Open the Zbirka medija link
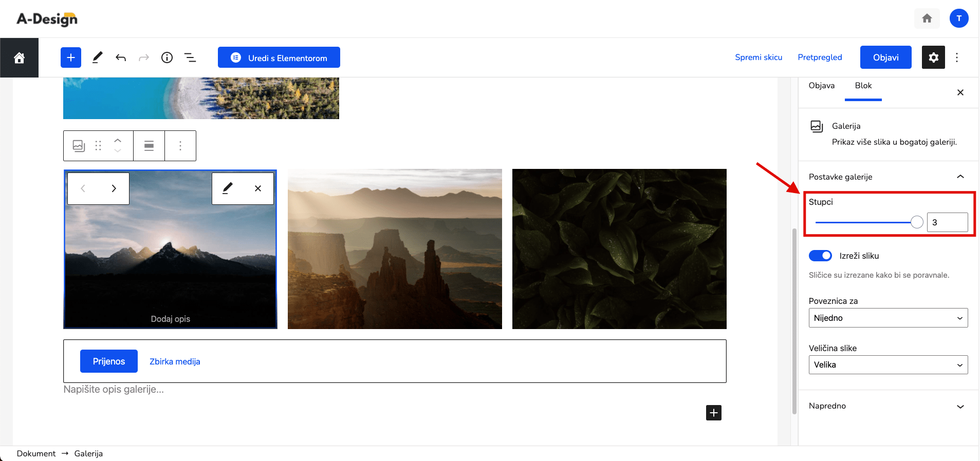The height and width of the screenshot is (461, 980). point(175,361)
